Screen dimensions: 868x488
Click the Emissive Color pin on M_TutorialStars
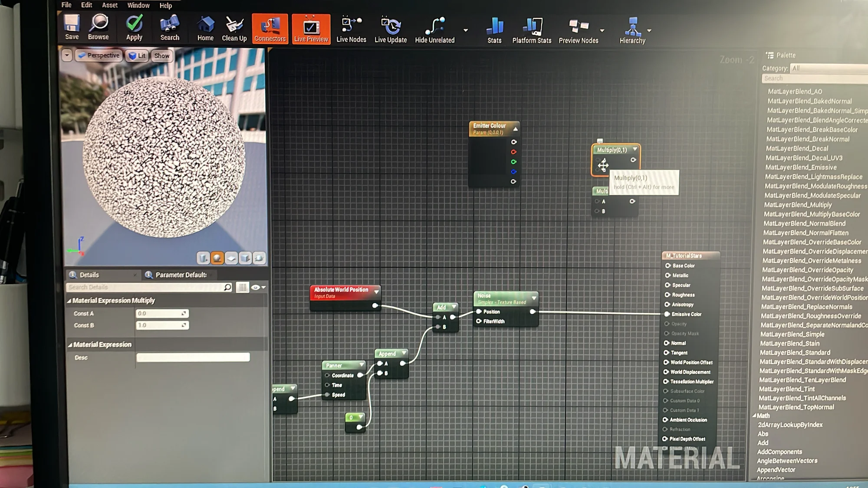pyautogui.click(x=667, y=314)
